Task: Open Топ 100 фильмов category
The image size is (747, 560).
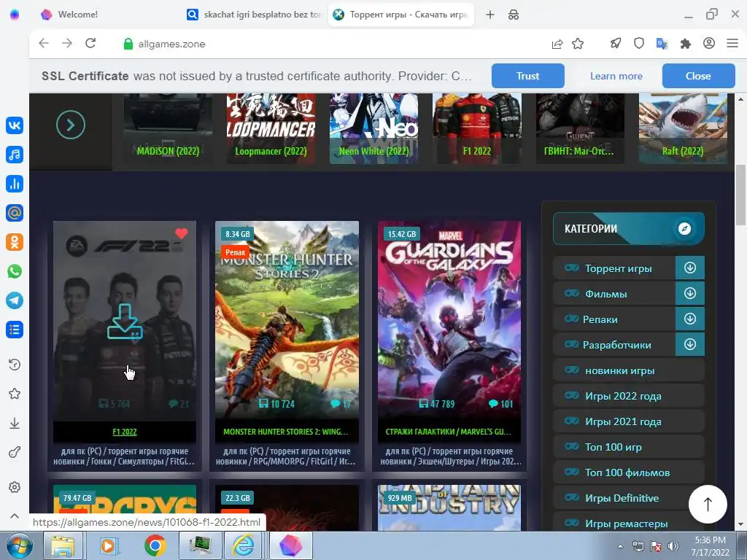Action: click(x=628, y=472)
